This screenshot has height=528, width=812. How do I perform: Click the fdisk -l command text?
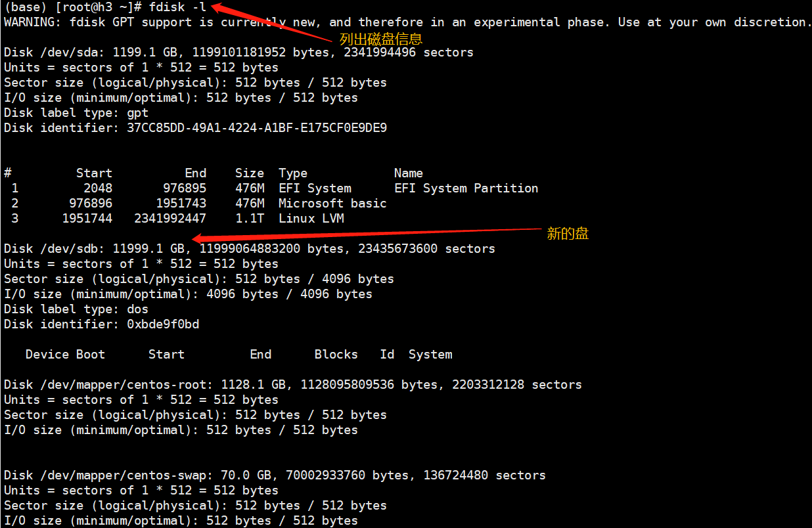pyautogui.click(x=177, y=7)
